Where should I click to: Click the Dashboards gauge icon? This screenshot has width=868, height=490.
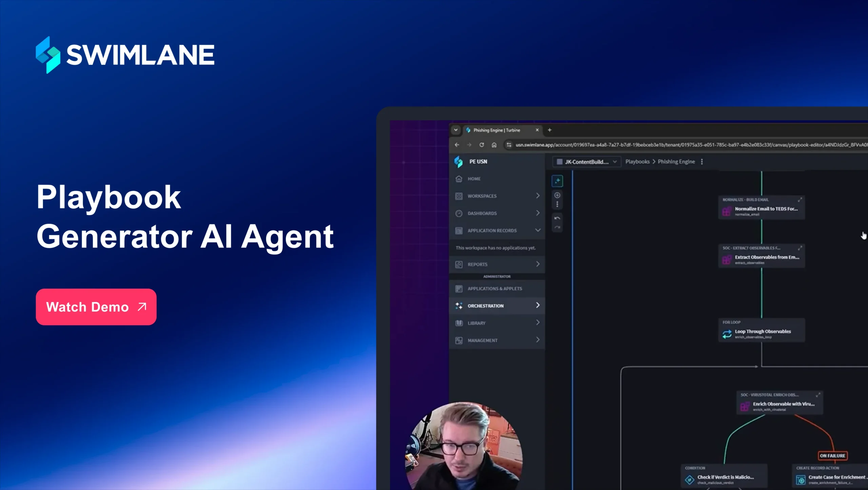459,213
